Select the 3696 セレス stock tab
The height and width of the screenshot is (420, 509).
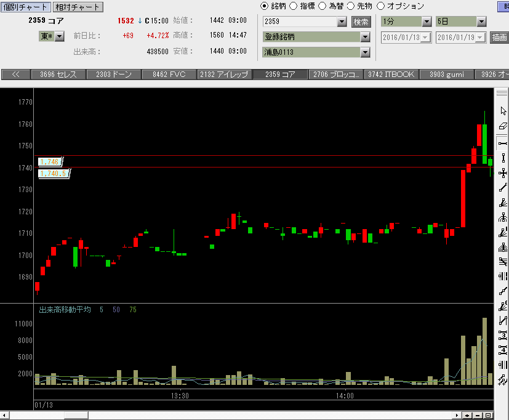[x=58, y=75]
